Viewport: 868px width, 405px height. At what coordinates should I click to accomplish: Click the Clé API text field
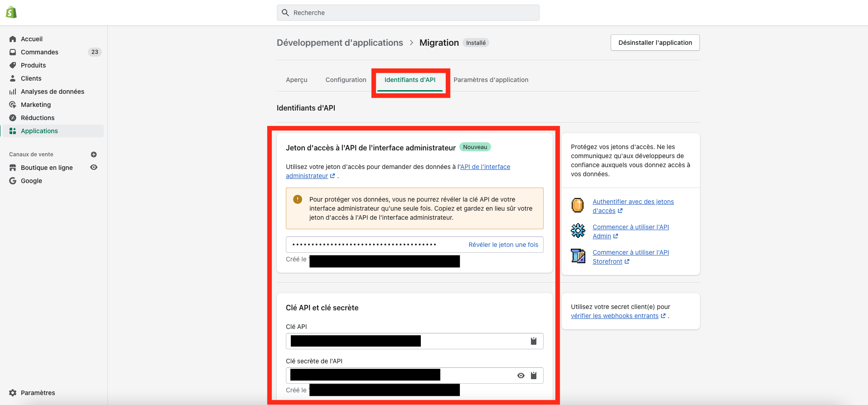point(415,341)
